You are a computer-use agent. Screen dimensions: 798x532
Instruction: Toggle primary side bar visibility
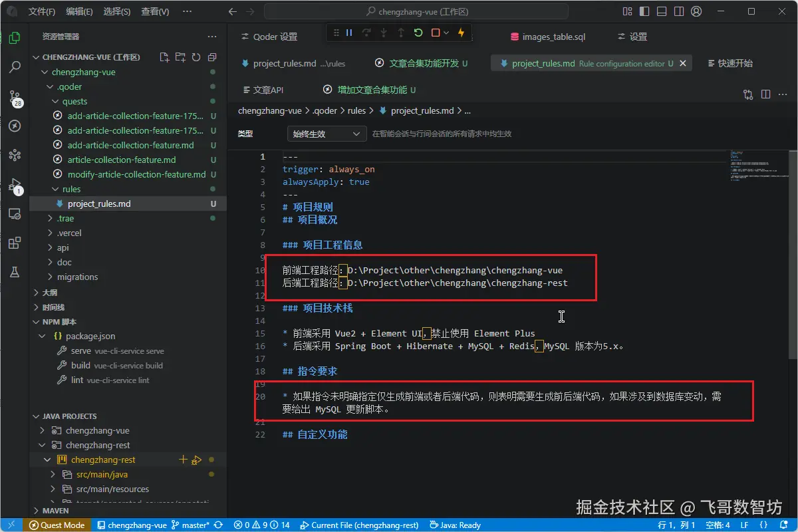[644, 11]
